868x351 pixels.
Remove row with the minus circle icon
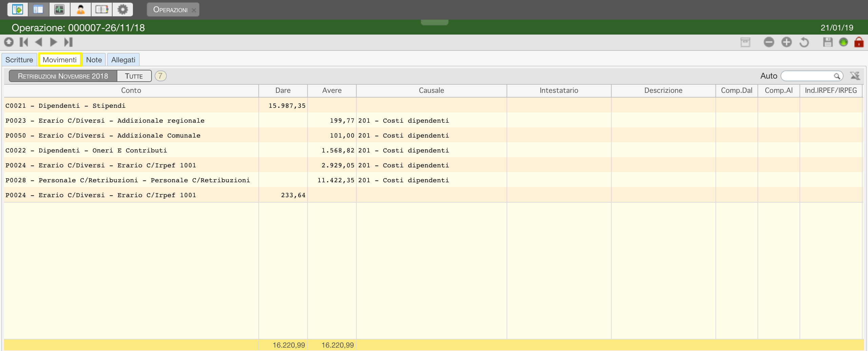769,42
